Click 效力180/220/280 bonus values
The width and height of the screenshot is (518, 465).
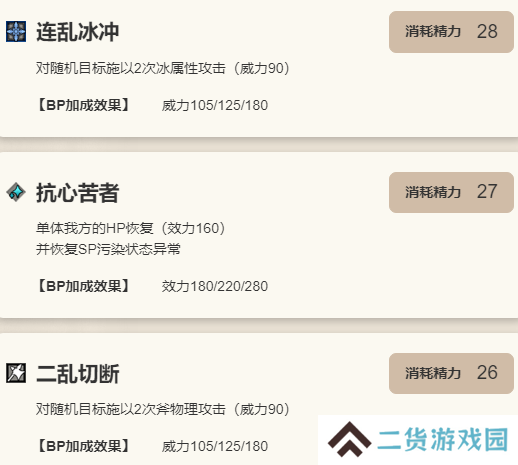[215, 286]
